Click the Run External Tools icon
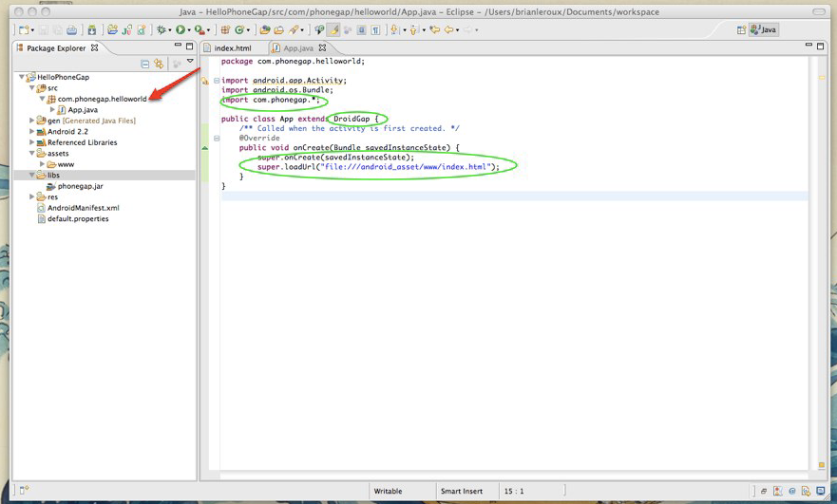 coord(200,30)
